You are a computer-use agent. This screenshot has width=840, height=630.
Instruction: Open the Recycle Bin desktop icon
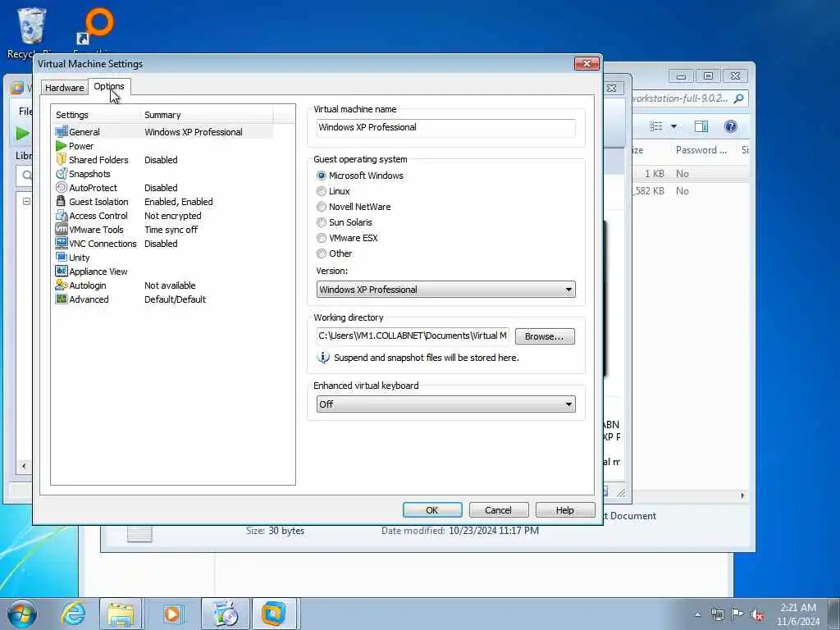pos(31,33)
